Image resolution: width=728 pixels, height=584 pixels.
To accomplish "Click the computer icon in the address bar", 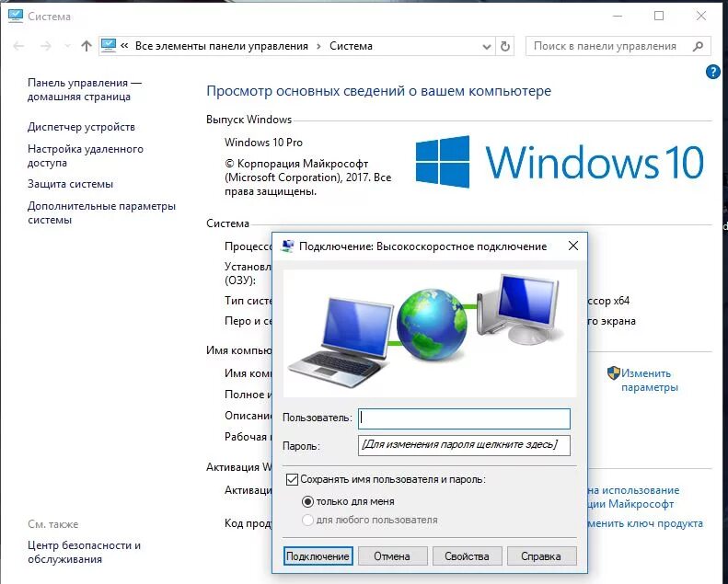I will point(109,45).
